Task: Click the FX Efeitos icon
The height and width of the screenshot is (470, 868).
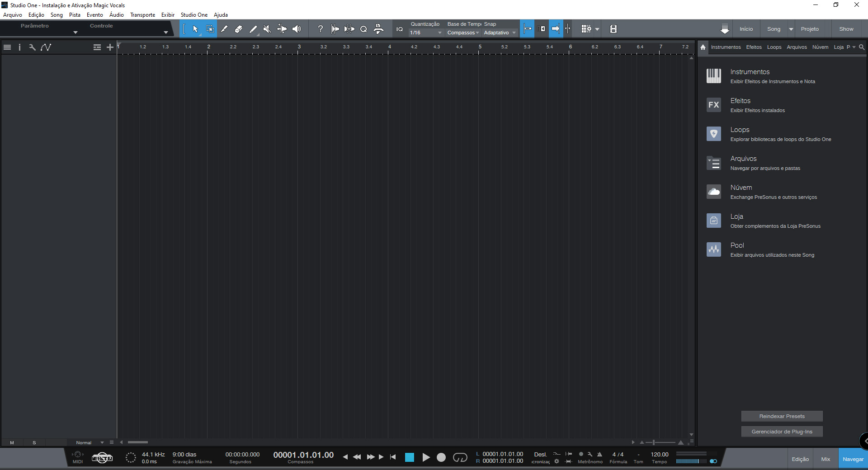Action: click(714, 105)
